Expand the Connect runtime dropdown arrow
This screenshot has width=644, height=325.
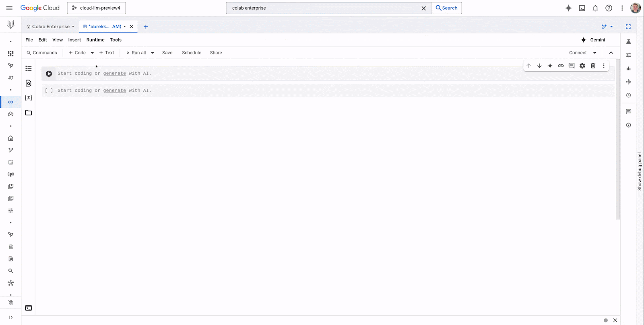[594, 53]
